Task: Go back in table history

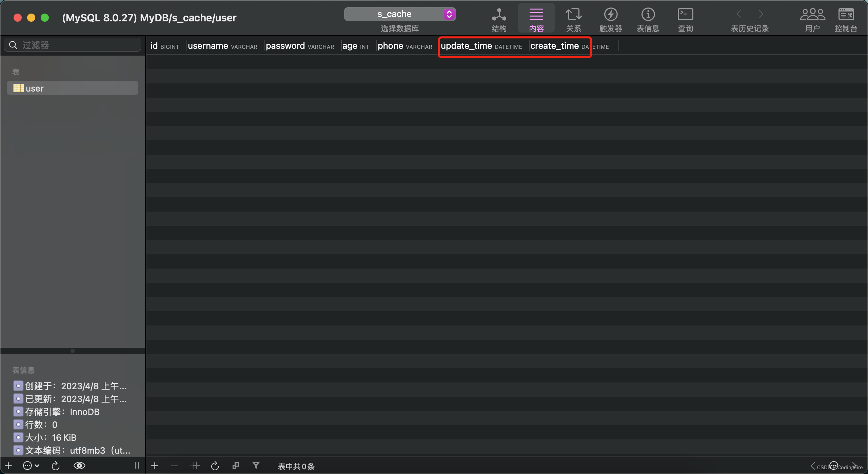Action: coord(739,14)
